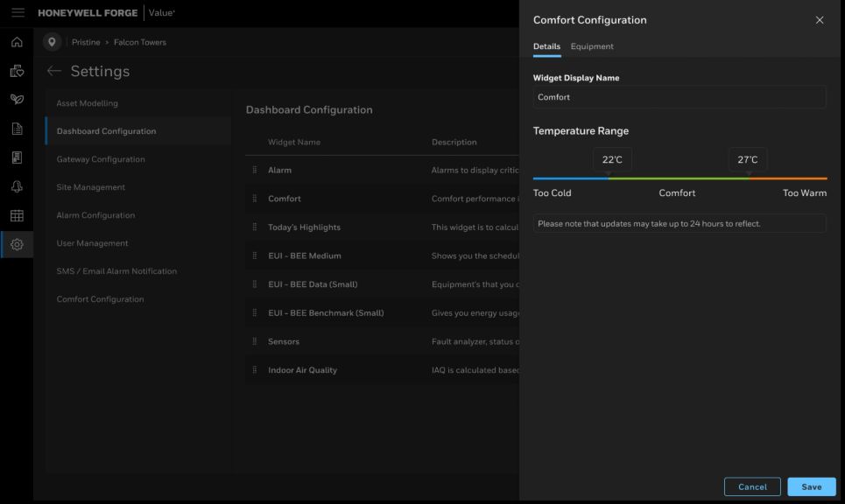Image resolution: width=845 pixels, height=504 pixels.
Task: Select the Comfort widget row
Action: click(x=382, y=199)
